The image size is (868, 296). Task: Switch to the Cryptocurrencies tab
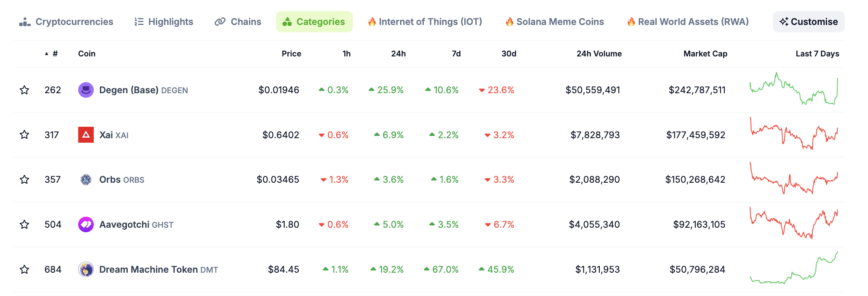(x=66, y=22)
